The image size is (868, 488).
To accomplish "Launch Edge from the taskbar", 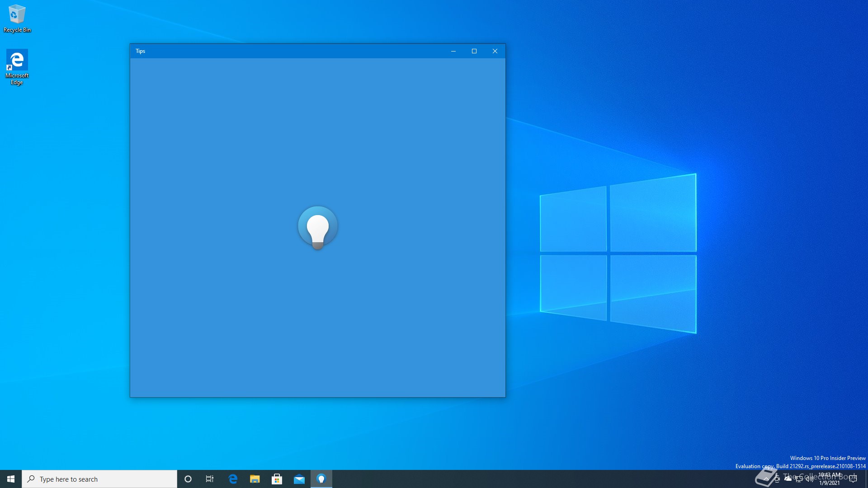I will coord(233,479).
